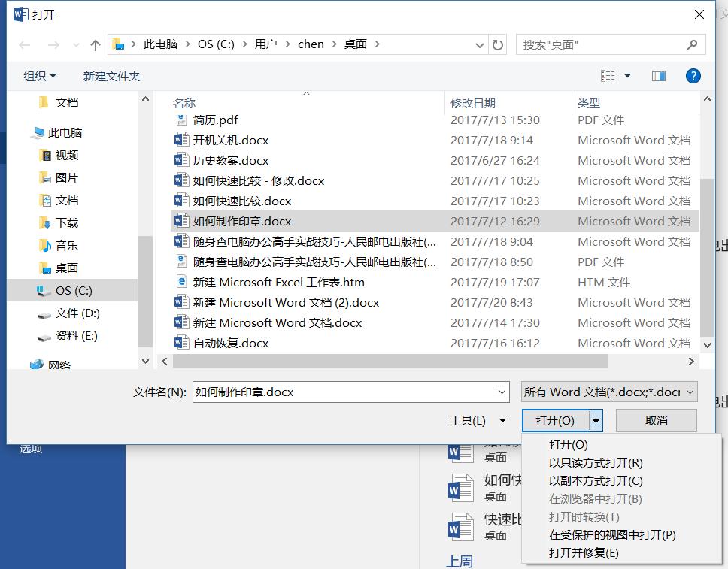728x569 pixels.
Task: Select 以副本方式打开(C) menu option
Action: [594, 480]
